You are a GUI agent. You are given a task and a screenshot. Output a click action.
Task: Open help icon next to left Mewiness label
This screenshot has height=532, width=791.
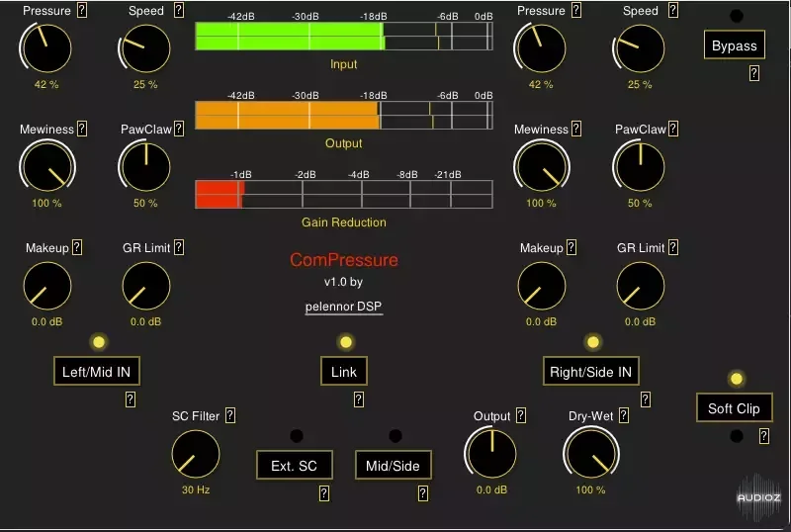(x=82, y=129)
